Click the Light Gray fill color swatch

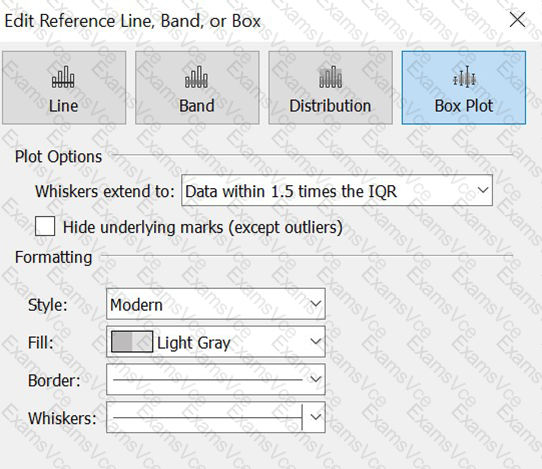click(132, 342)
